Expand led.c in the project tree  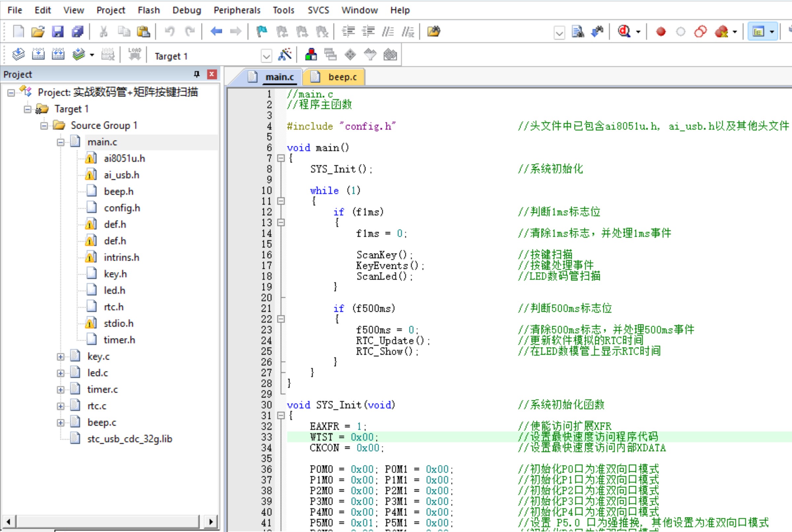[60, 373]
